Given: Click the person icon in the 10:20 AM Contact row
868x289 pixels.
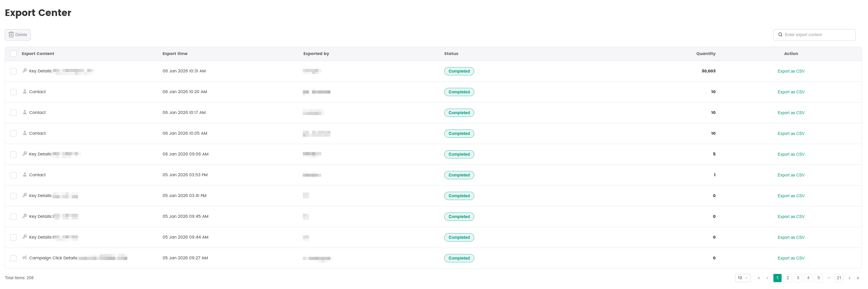Looking at the screenshot, I should 25,92.
